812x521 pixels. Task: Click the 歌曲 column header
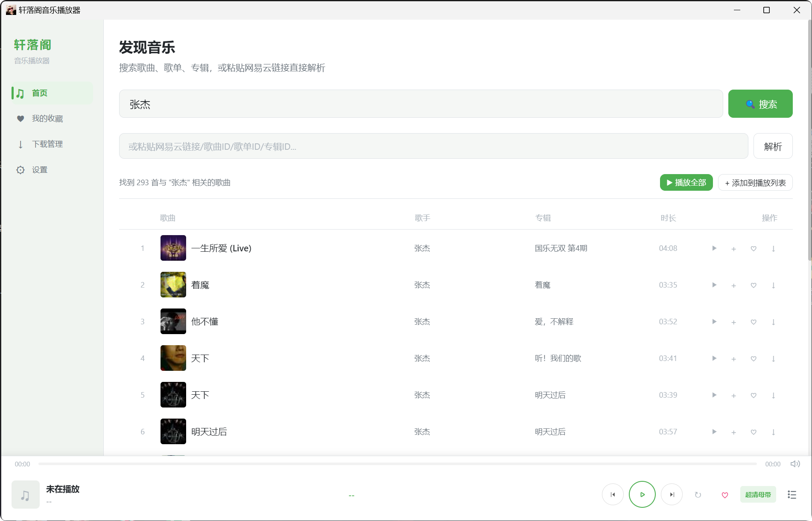[x=167, y=218]
